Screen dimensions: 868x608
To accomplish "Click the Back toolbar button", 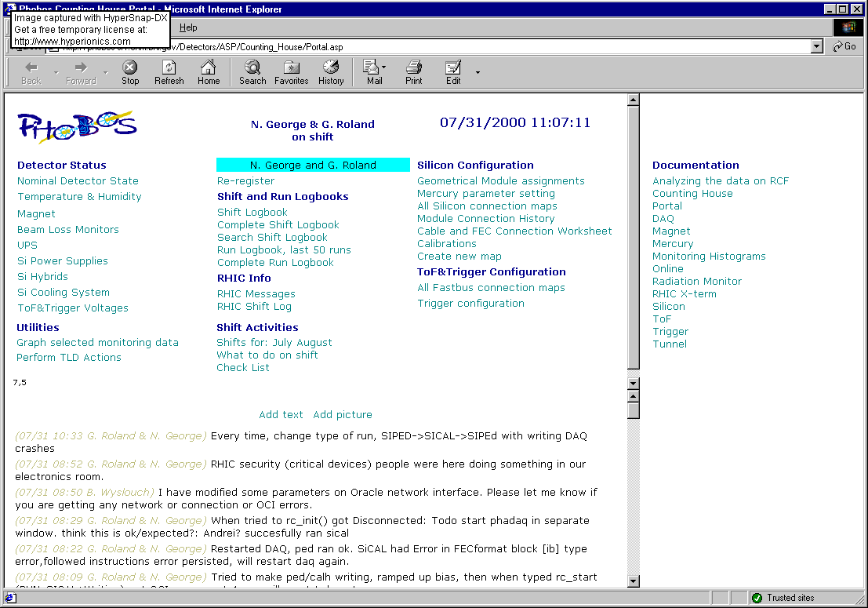I will pos(31,73).
